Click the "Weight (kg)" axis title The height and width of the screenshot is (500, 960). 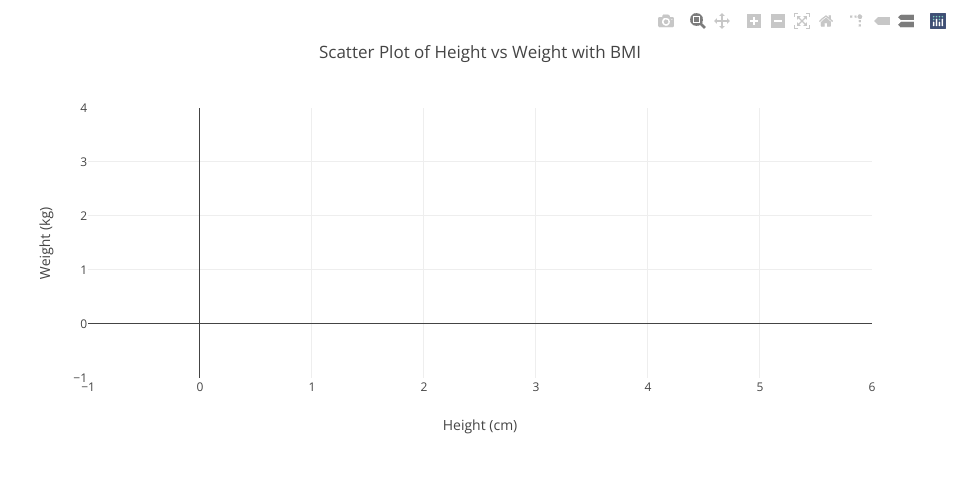tap(45, 243)
